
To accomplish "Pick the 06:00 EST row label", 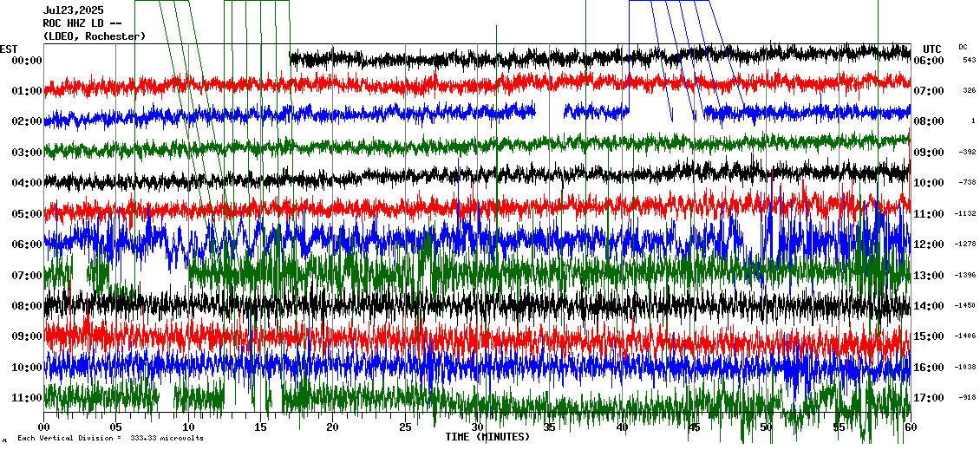I will click(27, 245).
